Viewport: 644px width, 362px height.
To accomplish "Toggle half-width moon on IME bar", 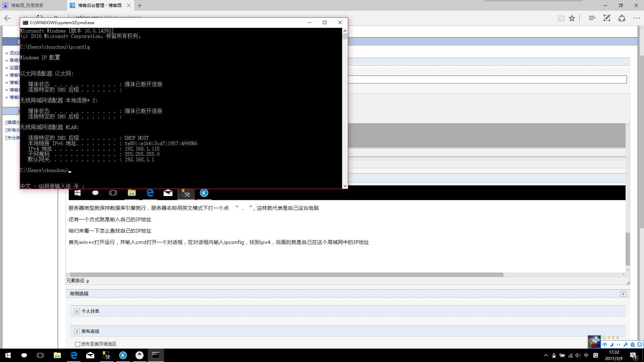I will point(611,345).
